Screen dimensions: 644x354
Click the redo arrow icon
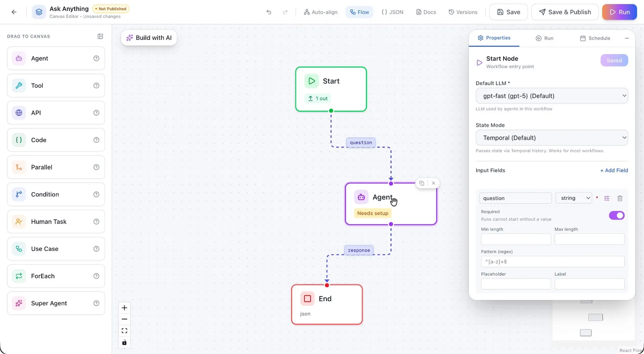[x=285, y=12]
